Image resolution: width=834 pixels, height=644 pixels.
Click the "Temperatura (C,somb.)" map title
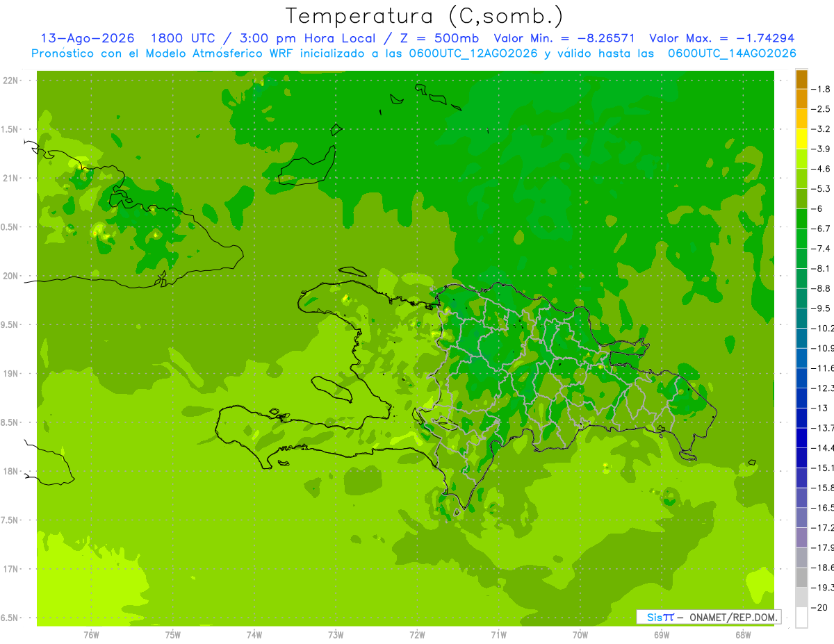click(x=425, y=16)
